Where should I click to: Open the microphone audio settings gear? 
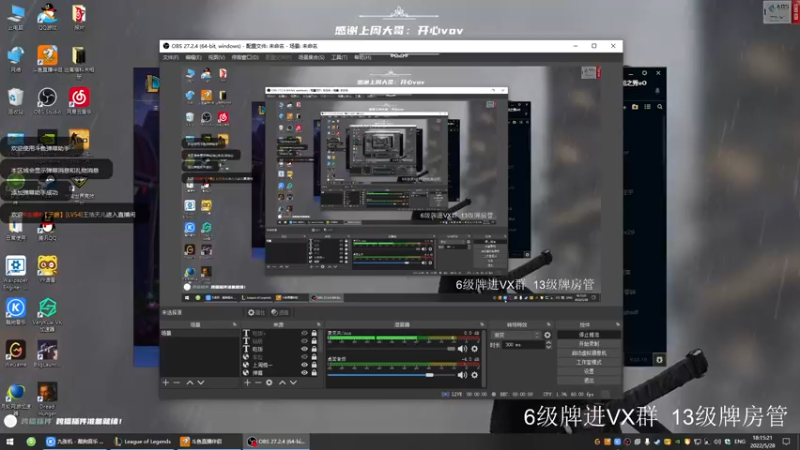click(474, 349)
